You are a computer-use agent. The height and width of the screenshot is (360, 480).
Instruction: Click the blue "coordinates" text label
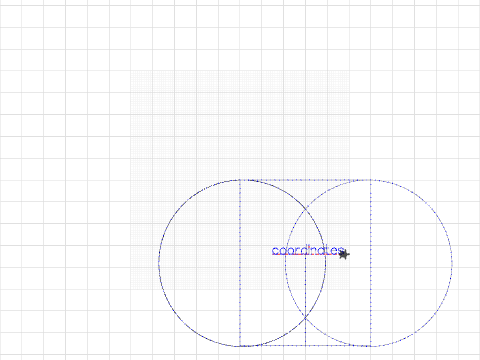coord(307,250)
